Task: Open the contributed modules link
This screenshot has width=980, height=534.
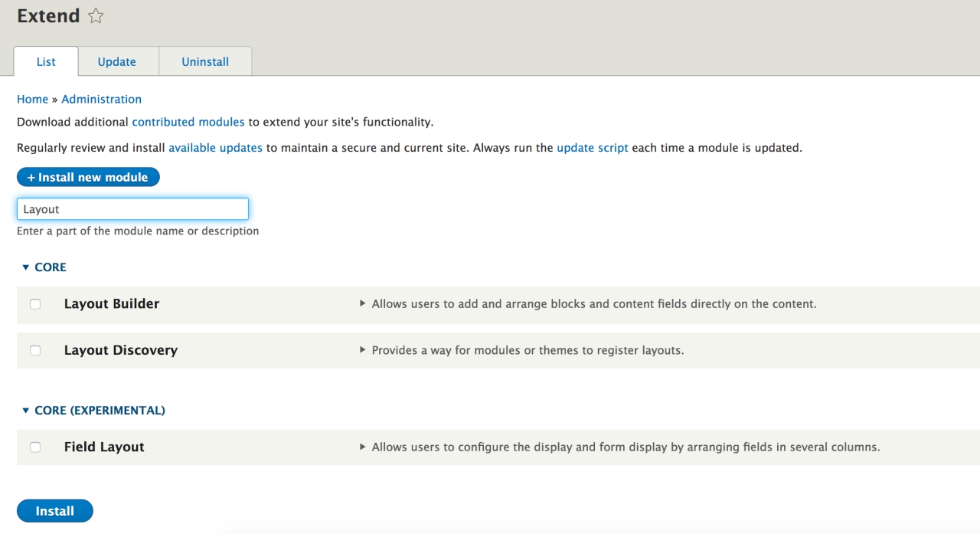Action: click(x=188, y=121)
